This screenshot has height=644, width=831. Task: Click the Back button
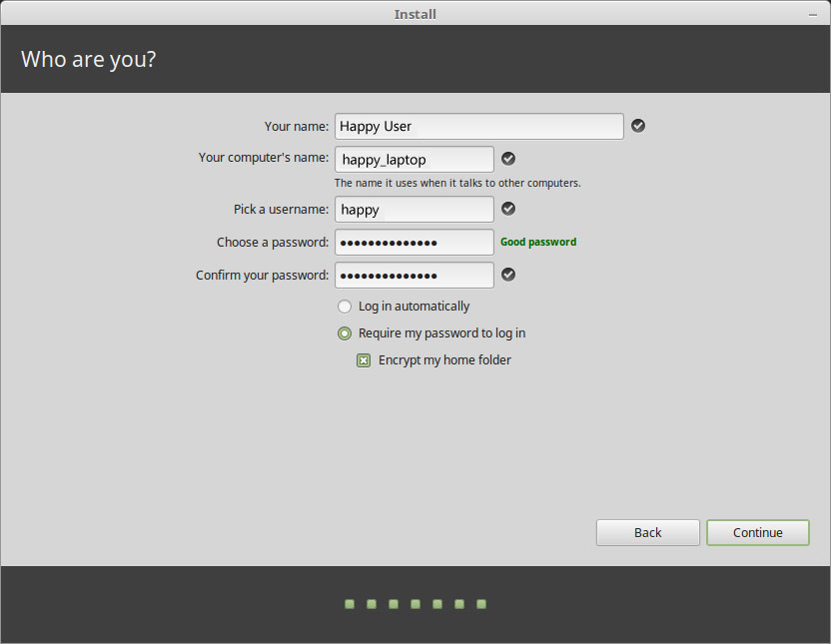pos(647,532)
